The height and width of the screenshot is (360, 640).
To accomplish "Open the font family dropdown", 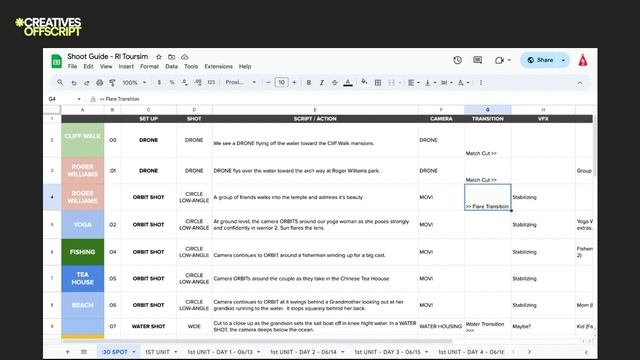I will pyautogui.click(x=240, y=82).
